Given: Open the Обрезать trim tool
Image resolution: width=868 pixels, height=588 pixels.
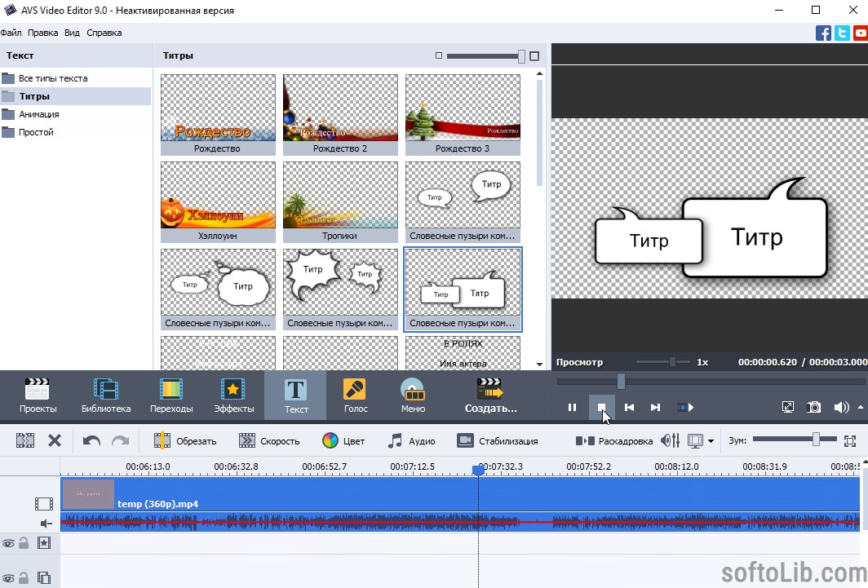Looking at the screenshot, I should pyautogui.click(x=185, y=441).
